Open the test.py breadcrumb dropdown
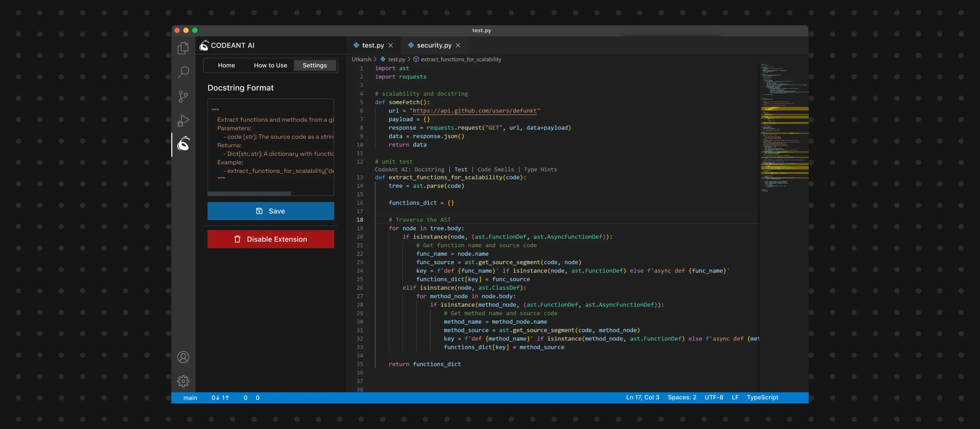The height and width of the screenshot is (429, 980). click(x=396, y=59)
